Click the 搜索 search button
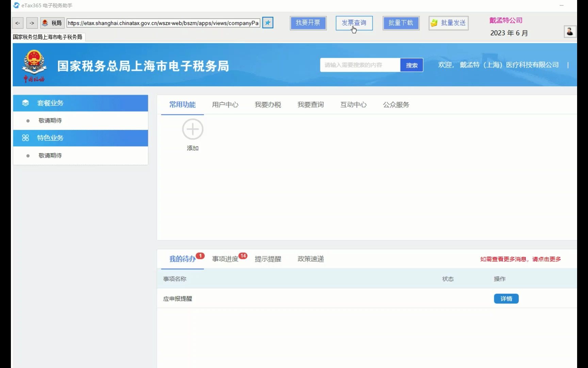588x368 pixels. pyautogui.click(x=412, y=65)
